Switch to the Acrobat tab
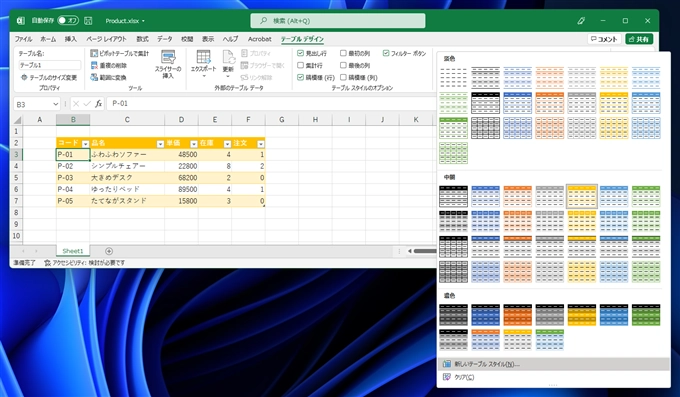Image resolution: width=680 pixels, height=397 pixels. coord(259,39)
